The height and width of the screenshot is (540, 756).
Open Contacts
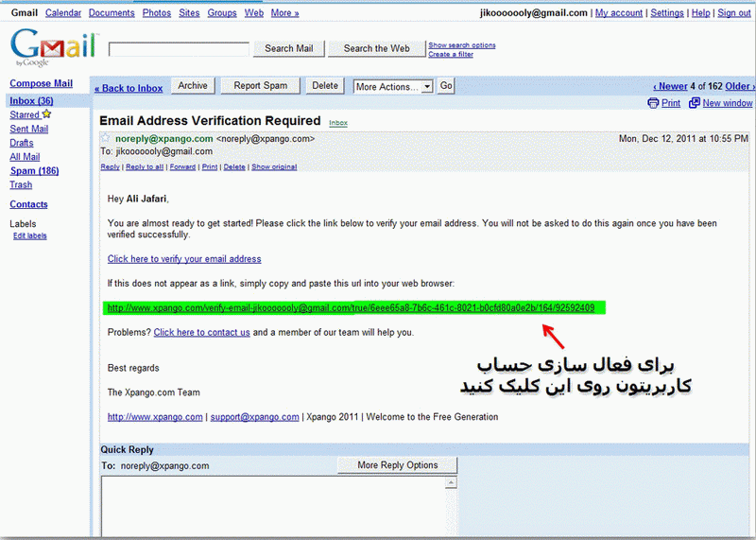pos(28,204)
